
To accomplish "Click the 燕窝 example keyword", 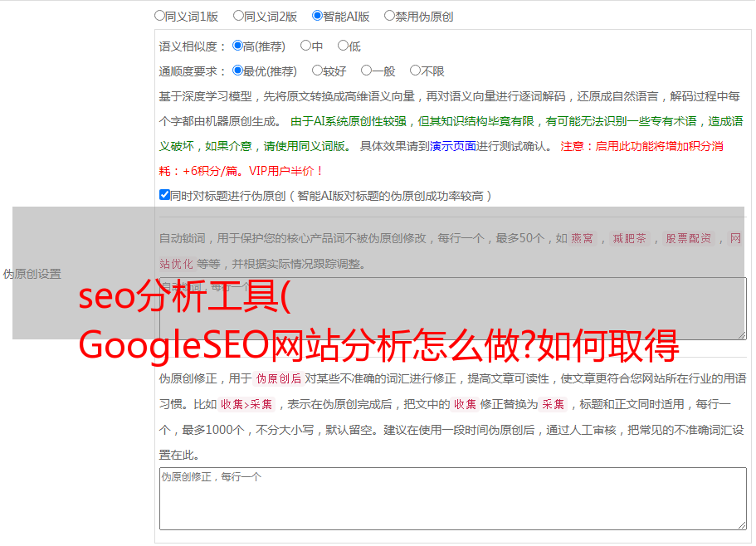I will 583,238.
